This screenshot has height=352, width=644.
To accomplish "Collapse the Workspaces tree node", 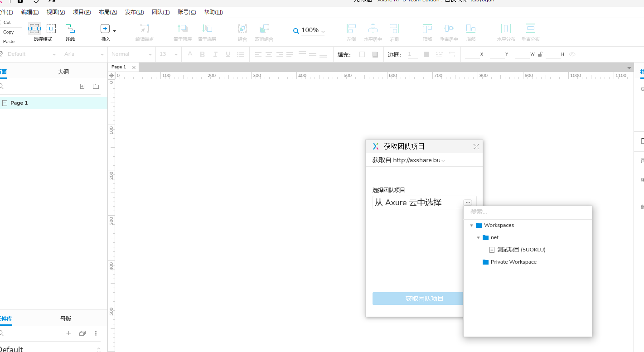I will pyautogui.click(x=471, y=225).
